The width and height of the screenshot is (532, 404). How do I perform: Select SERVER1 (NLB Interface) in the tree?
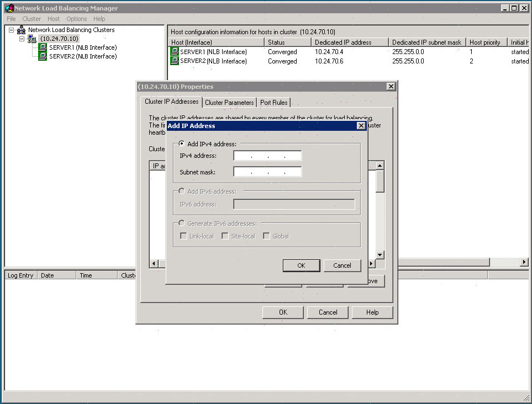coord(83,47)
